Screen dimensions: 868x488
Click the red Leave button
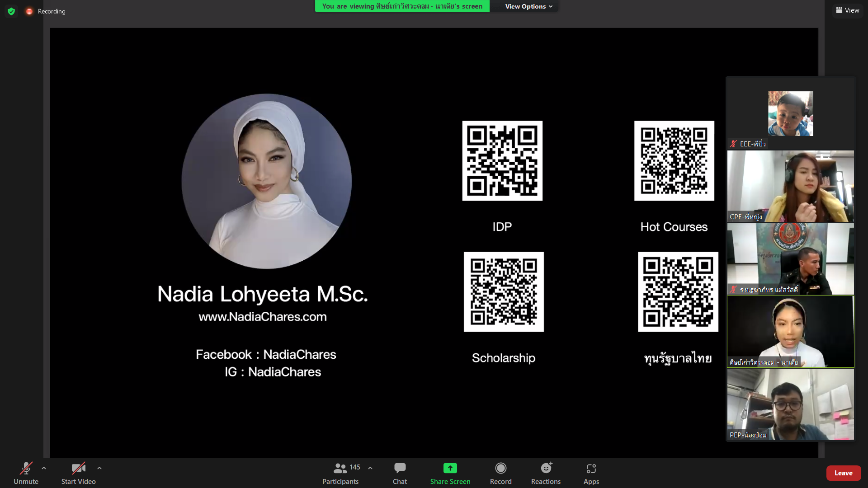(843, 473)
